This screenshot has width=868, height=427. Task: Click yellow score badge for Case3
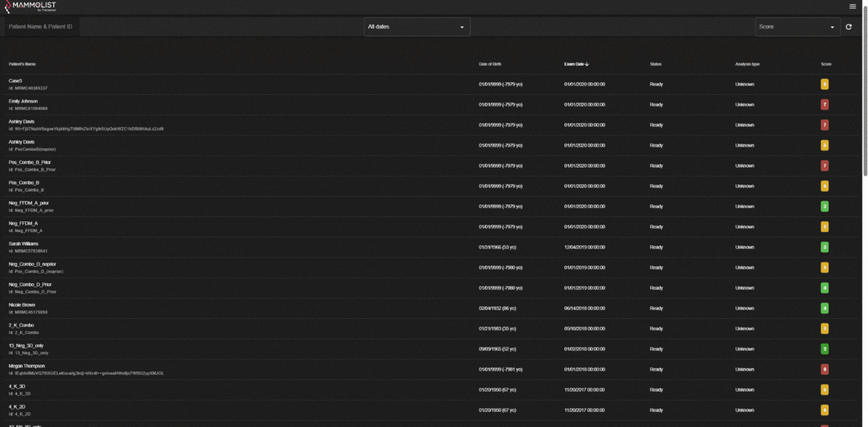[x=825, y=84]
